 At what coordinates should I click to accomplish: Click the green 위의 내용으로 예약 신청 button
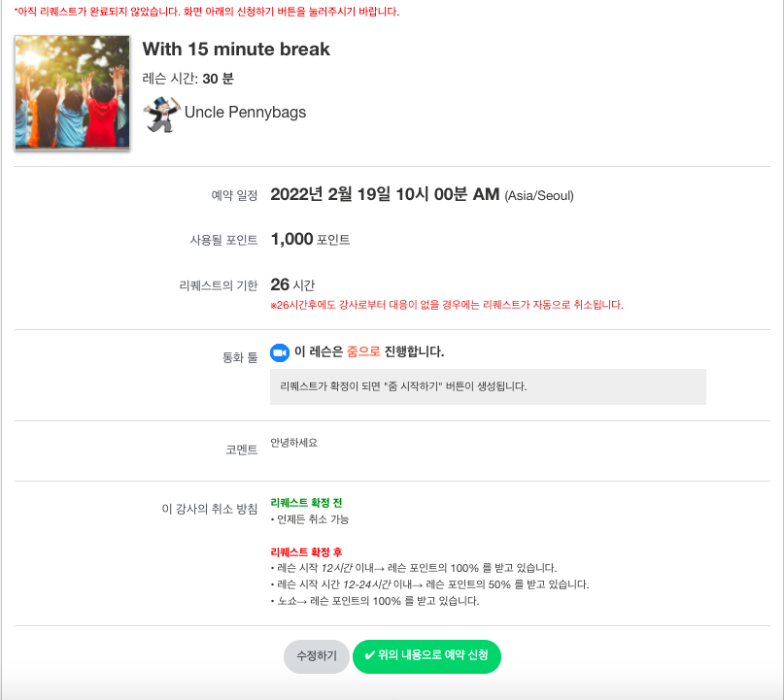tap(426, 656)
